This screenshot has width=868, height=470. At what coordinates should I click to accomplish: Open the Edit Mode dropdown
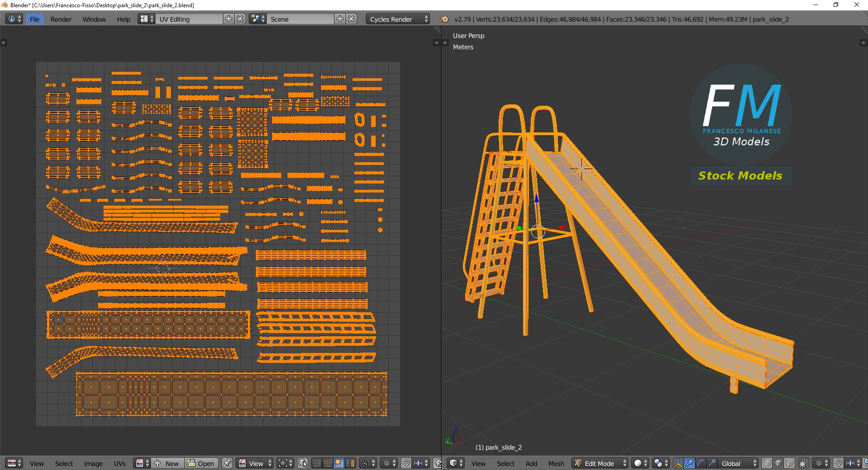[x=600, y=463]
